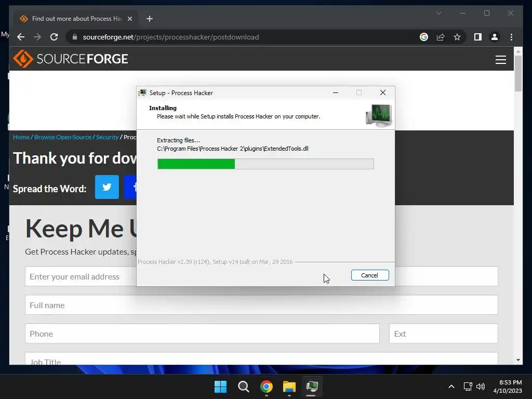Open the Security breadcrumb link
532x399 pixels.
tap(107, 137)
